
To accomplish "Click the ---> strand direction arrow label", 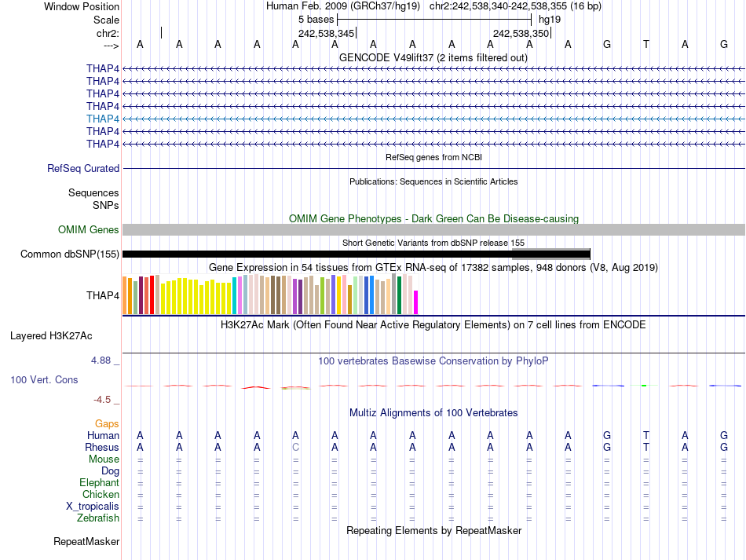I will tap(112, 46).
